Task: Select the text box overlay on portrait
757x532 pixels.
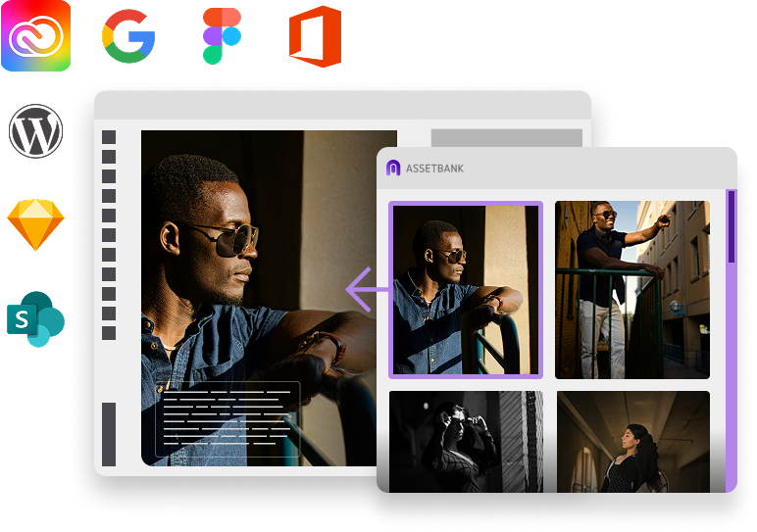Action: click(x=227, y=418)
